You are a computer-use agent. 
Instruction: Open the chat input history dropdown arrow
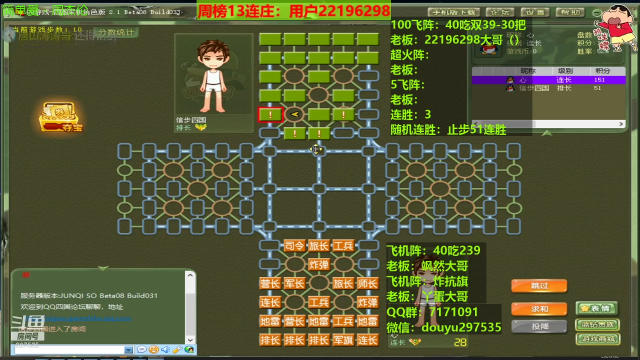click(129, 350)
